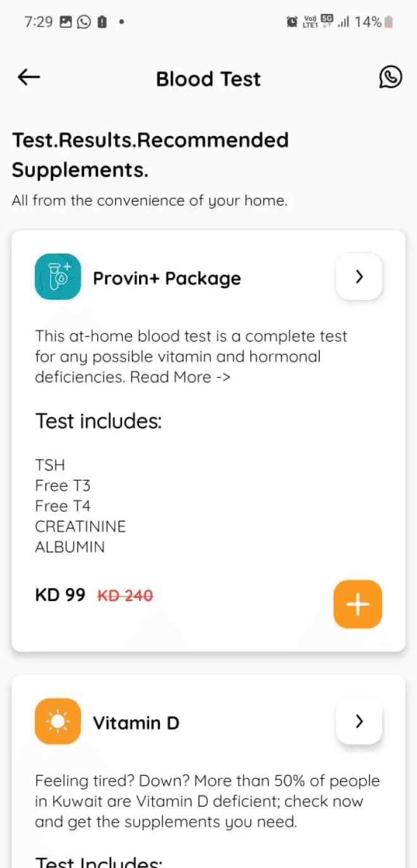This screenshot has width=417, height=868.
Task: Select the TSH test list entry
Action: (49, 465)
